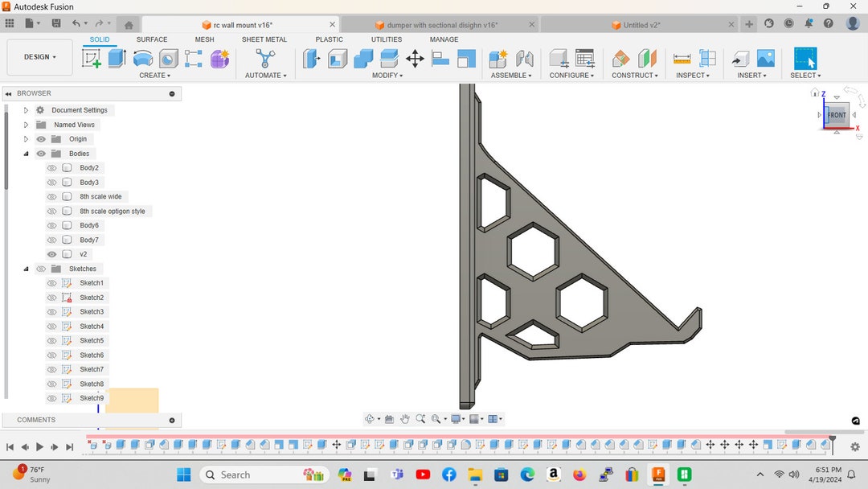Open the CONSTRUCT dropdown menu
The height and width of the screenshot is (489, 868).
click(635, 76)
